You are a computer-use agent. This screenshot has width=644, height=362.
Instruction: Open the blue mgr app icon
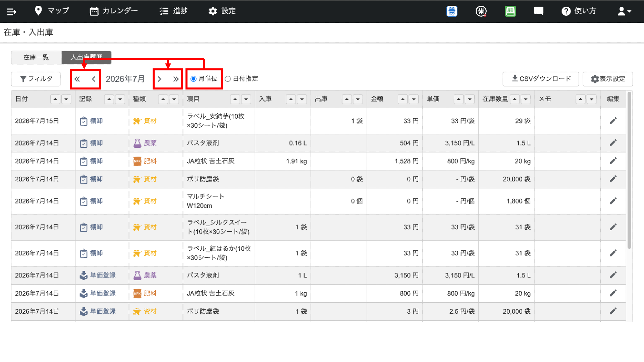[x=452, y=11]
